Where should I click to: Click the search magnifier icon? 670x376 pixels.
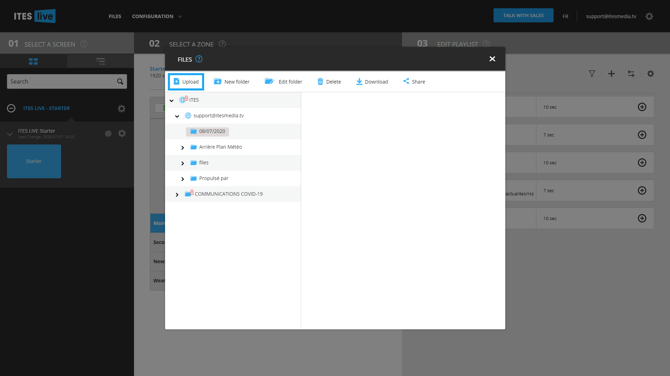120,81
